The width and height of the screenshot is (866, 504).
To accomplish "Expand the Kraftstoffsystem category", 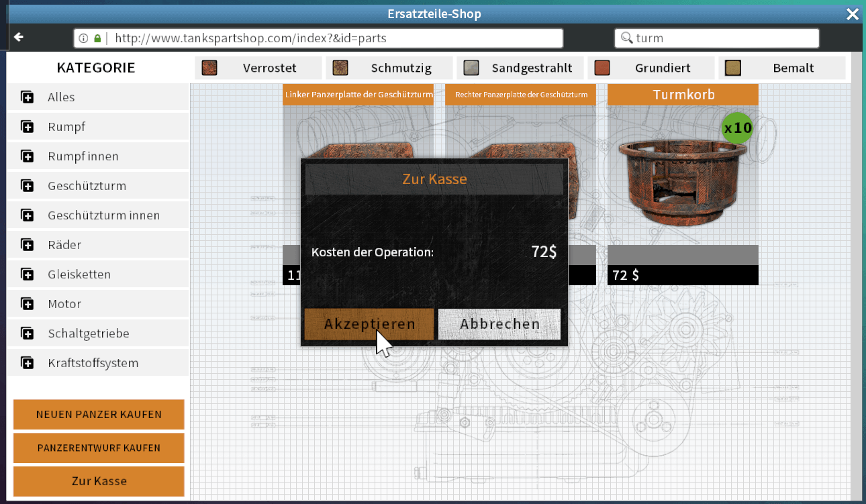I will coord(93,363).
